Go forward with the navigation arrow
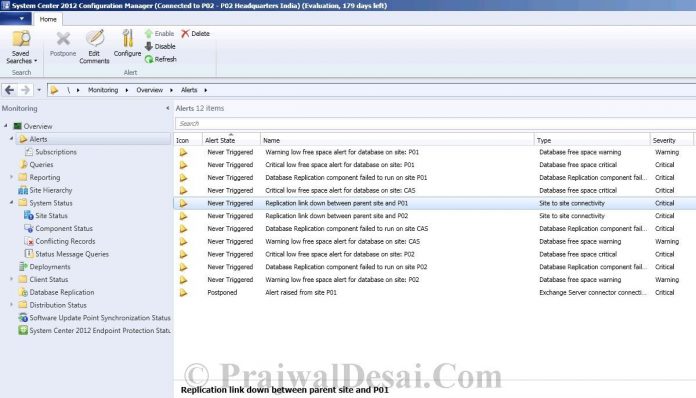 coord(25,90)
